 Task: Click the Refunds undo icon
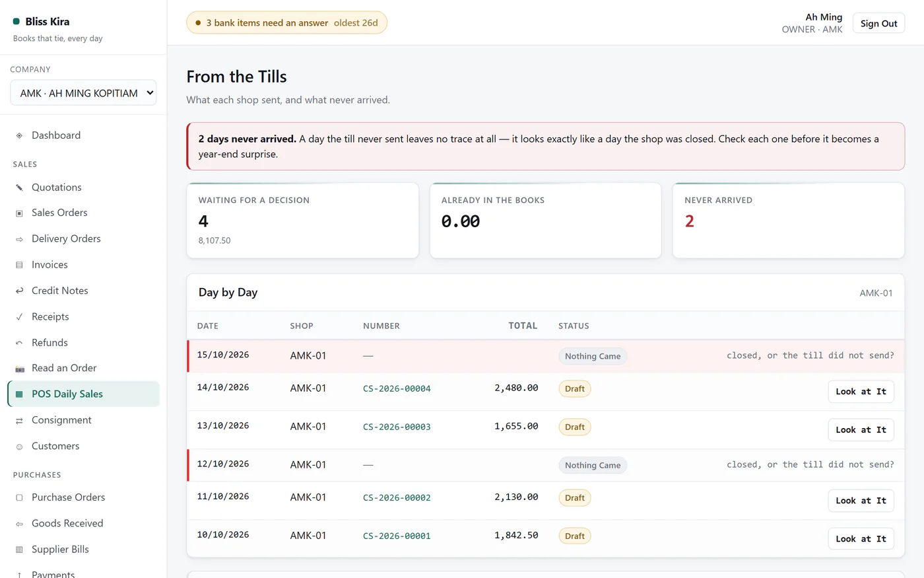(x=19, y=343)
